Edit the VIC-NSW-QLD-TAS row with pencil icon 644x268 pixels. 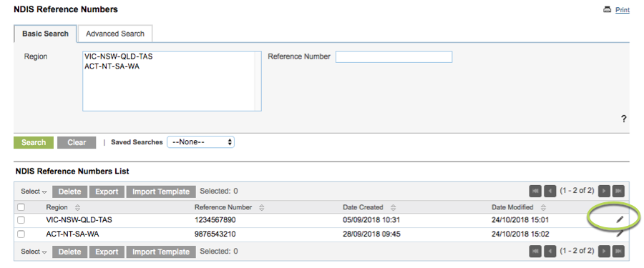[x=620, y=219]
